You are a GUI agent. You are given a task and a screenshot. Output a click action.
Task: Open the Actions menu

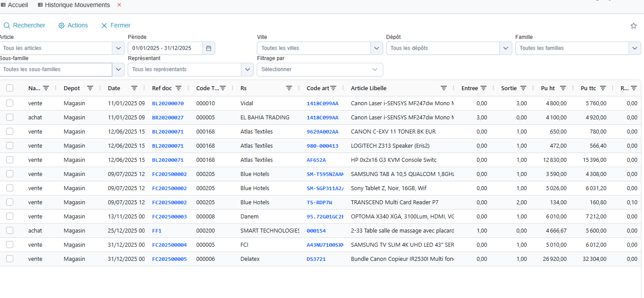[x=73, y=26]
